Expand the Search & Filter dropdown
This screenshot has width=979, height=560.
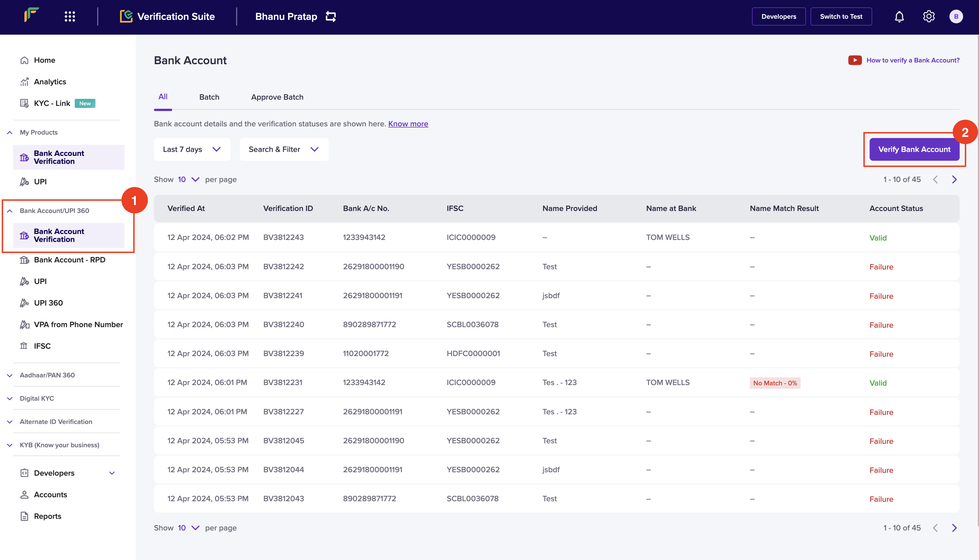tap(284, 149)
